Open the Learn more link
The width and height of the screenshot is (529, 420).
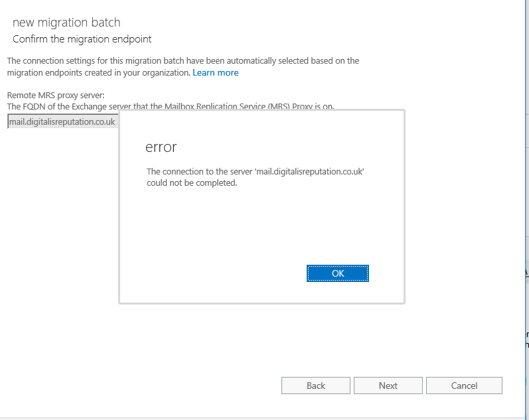215,72
